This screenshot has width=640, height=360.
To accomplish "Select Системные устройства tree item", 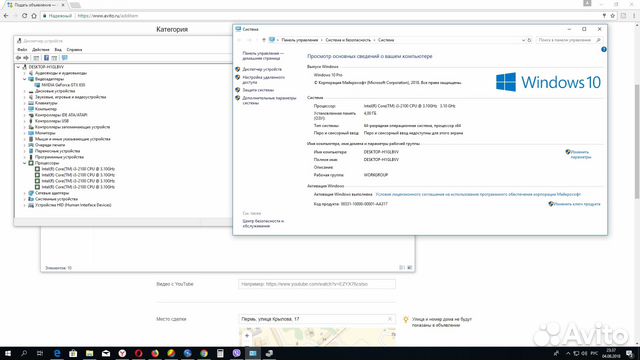I will pos(56,199).
